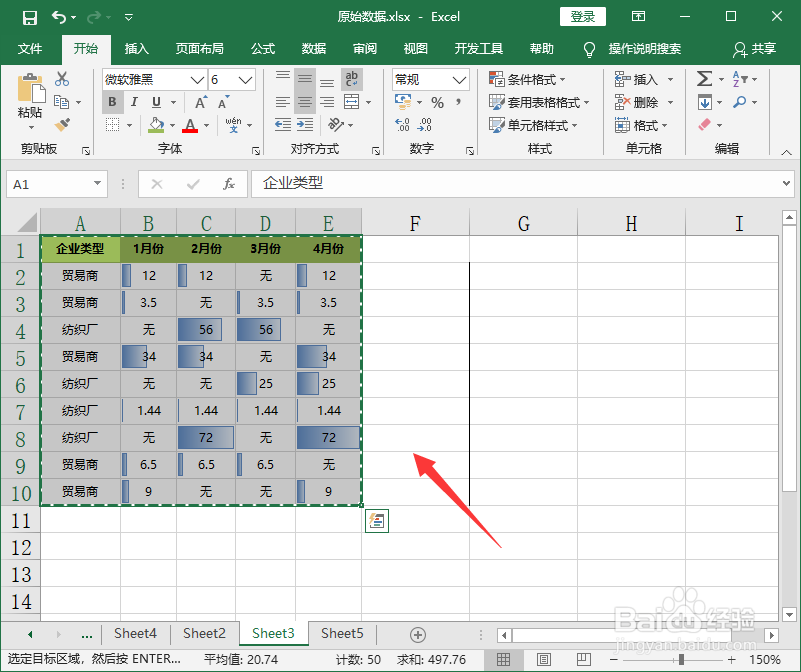Click the Comma Style icon
This screenshot has width=801, height=672.
coord(459,102)
